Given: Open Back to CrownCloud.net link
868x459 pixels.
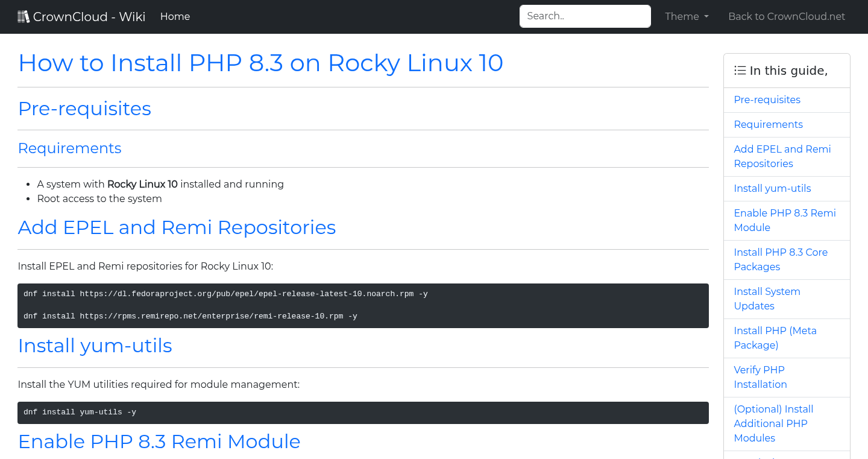Looking at the screenshot, I should coord(786,17).
